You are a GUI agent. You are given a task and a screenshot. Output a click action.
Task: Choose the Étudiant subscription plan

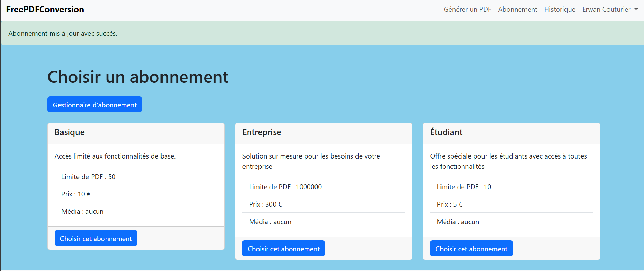[471, 249]
